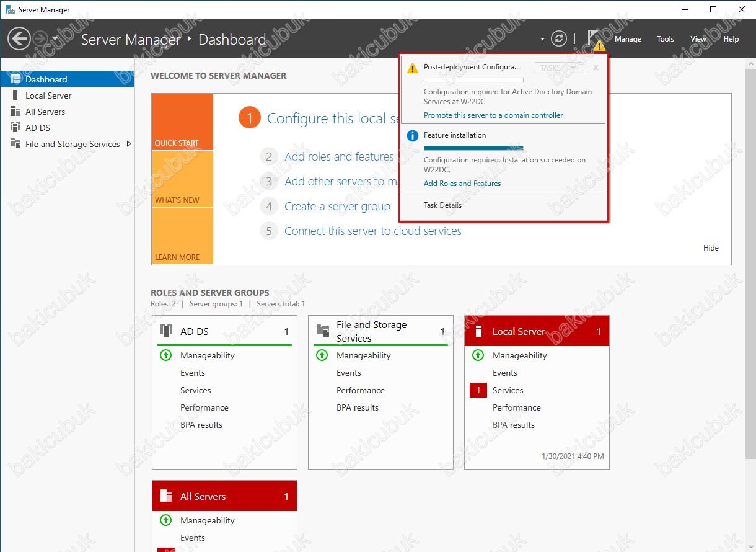Expand the dropdown arrow left of Refresh

pyautogui.click(x=542, y=39)
